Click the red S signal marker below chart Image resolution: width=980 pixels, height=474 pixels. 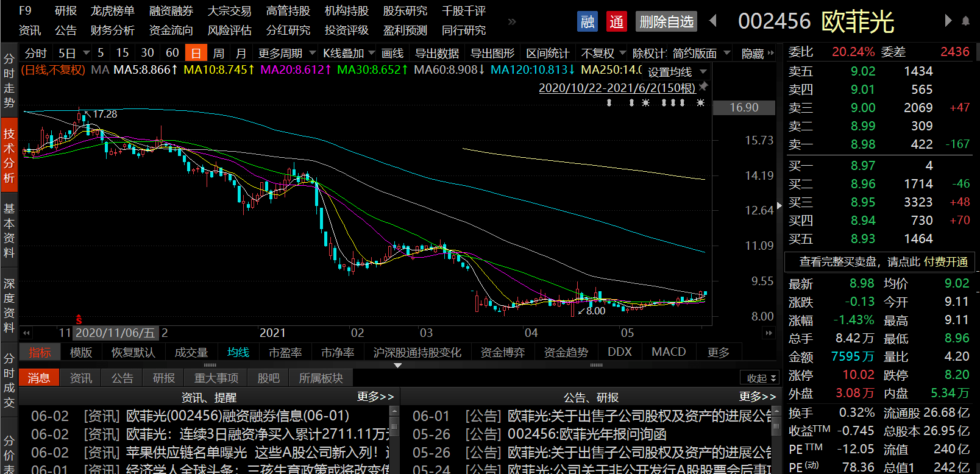79,320
